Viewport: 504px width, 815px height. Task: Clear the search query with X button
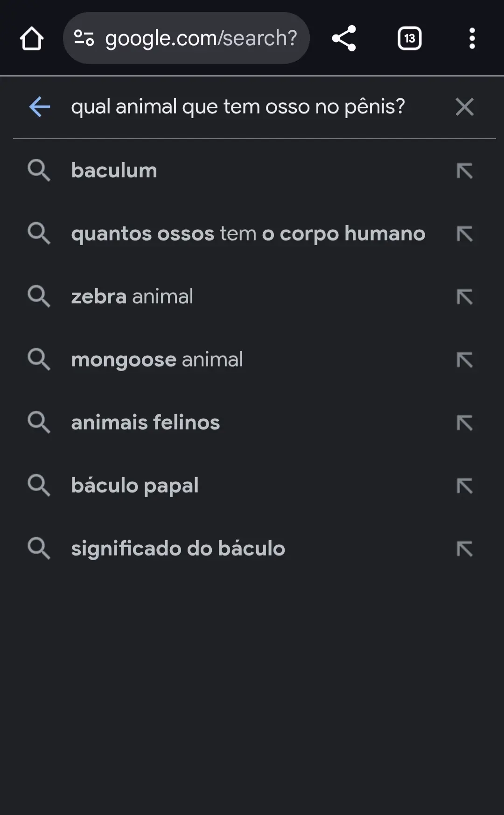tap(464, 107)
